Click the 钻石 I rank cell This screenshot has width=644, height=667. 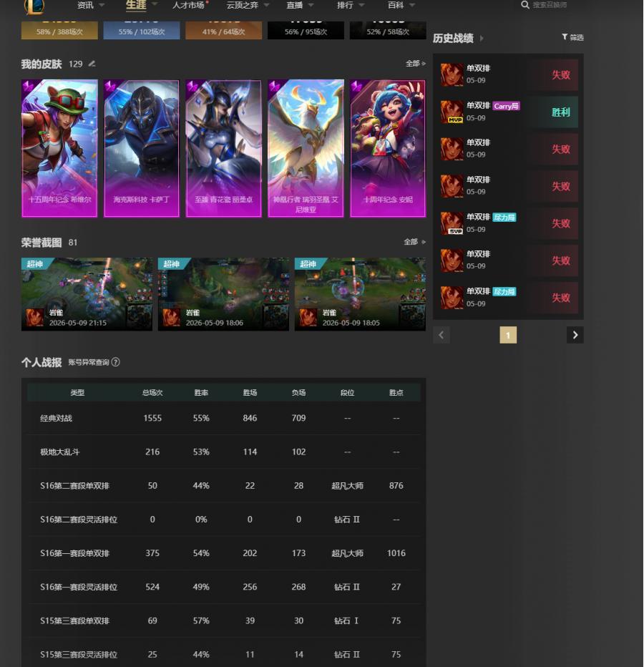(346, 620)
